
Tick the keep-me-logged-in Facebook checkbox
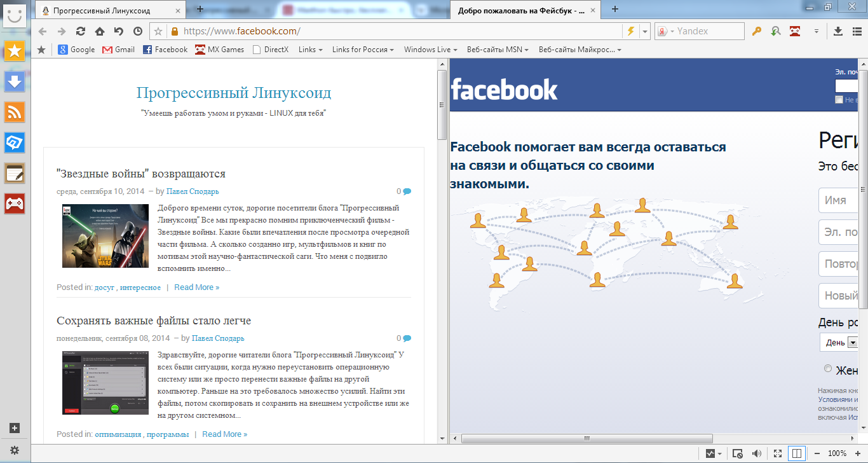click(839, 99)
